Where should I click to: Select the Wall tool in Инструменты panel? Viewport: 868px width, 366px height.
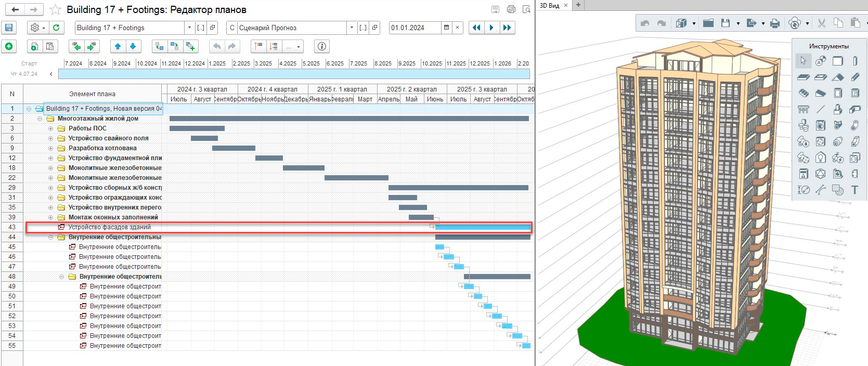click(837, 61)
